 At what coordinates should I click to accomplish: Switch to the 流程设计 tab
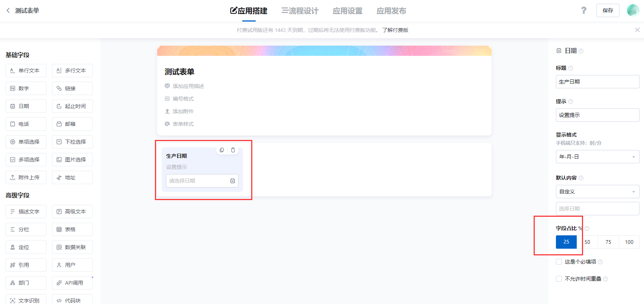300,11
